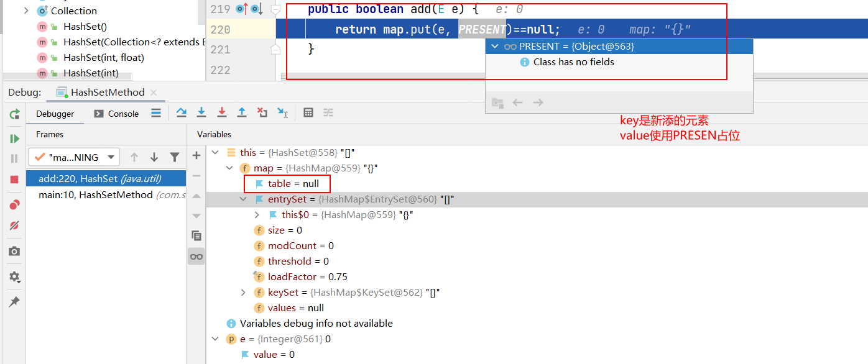Resume program execution
This screenshot has width=868, height=364.
coord(14,139)
